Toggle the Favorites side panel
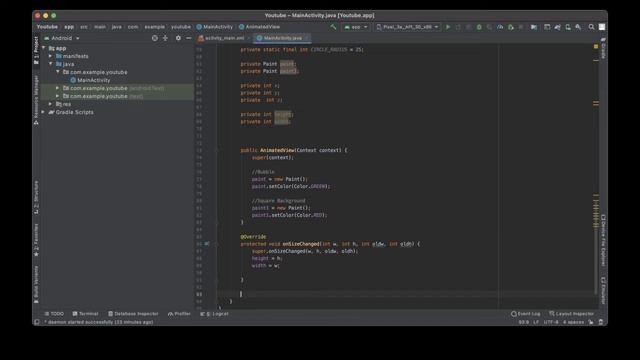 (36, 240)
